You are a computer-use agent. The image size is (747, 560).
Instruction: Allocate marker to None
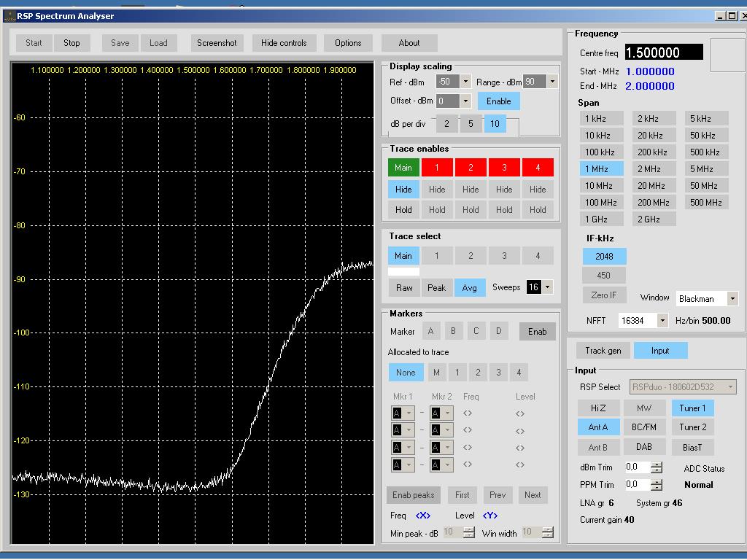(406, 373)
